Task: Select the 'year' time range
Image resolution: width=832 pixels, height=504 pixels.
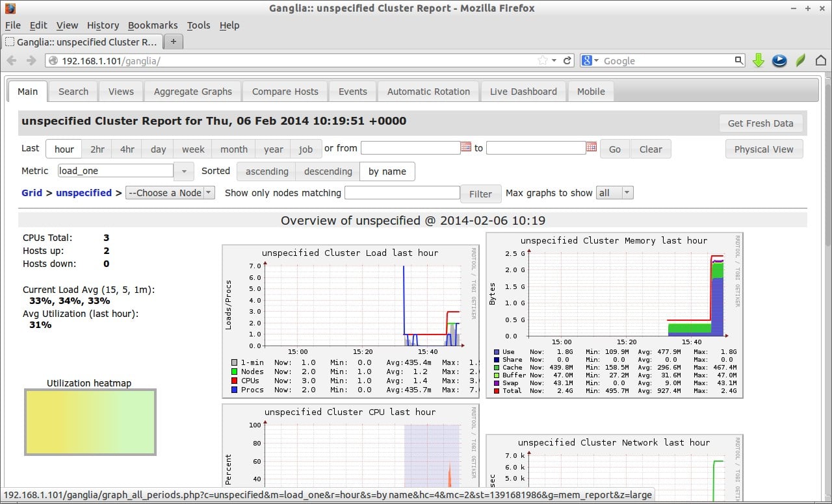Action: pyautogui.click(x=273, y=149)
